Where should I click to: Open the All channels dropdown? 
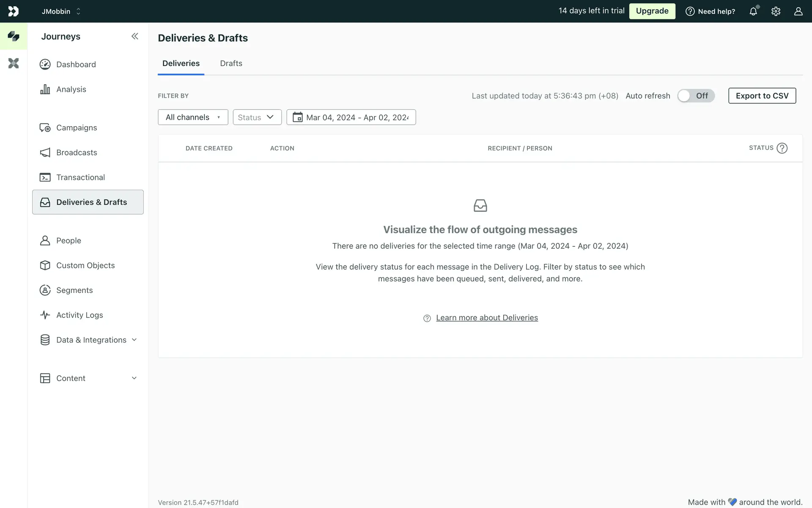193,117
